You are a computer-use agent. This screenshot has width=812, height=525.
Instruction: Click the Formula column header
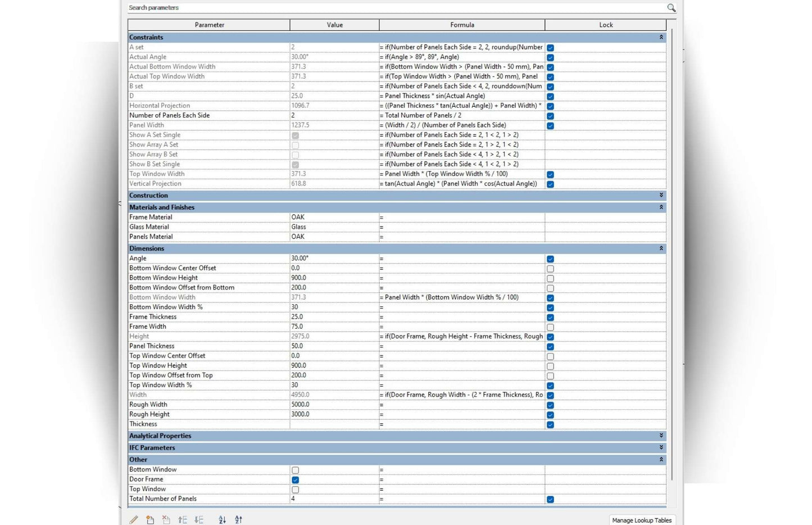tap(462, 25)
